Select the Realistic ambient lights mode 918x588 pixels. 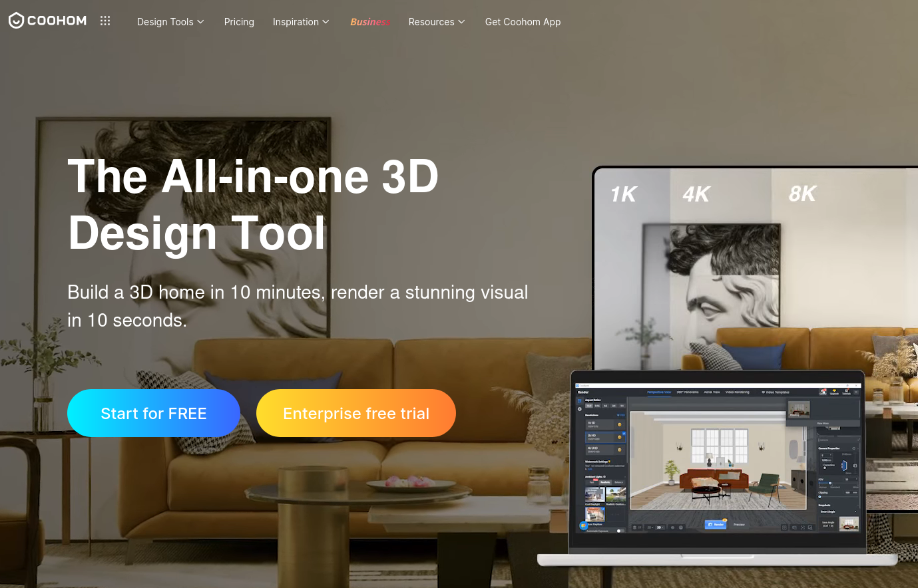pyautogui.click(x=606, y=482)
